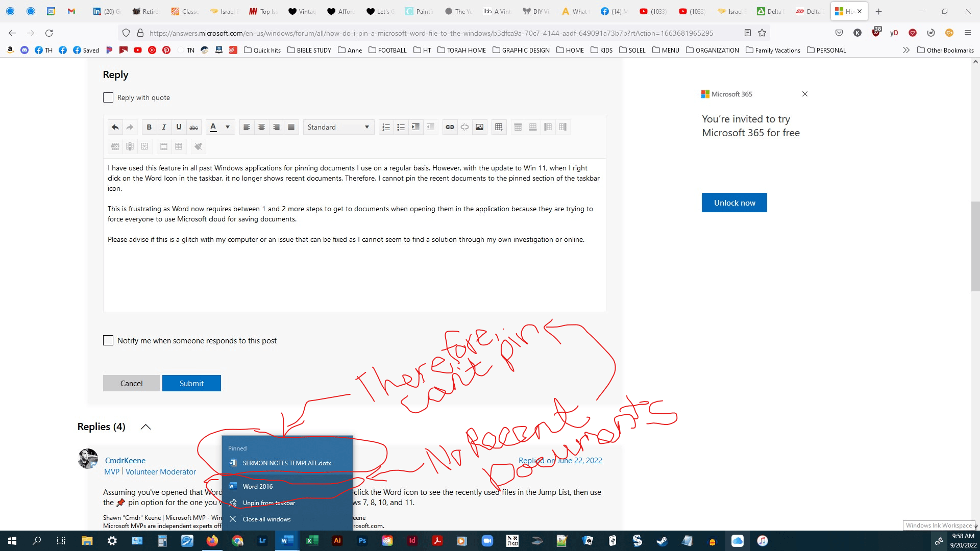Open Excel from the Windows taskbar
The height and width of the screenshot is (551, 980).
coord(312,541)
